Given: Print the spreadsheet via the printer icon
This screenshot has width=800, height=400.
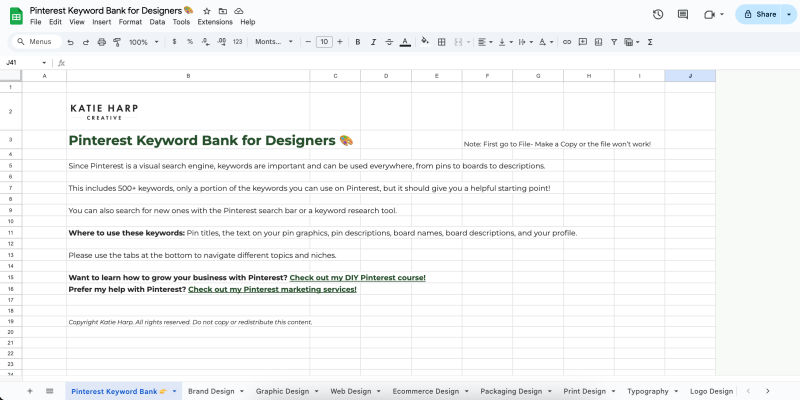Looking at the screenshot, I should pyautogui.click(x=102, y=42).
